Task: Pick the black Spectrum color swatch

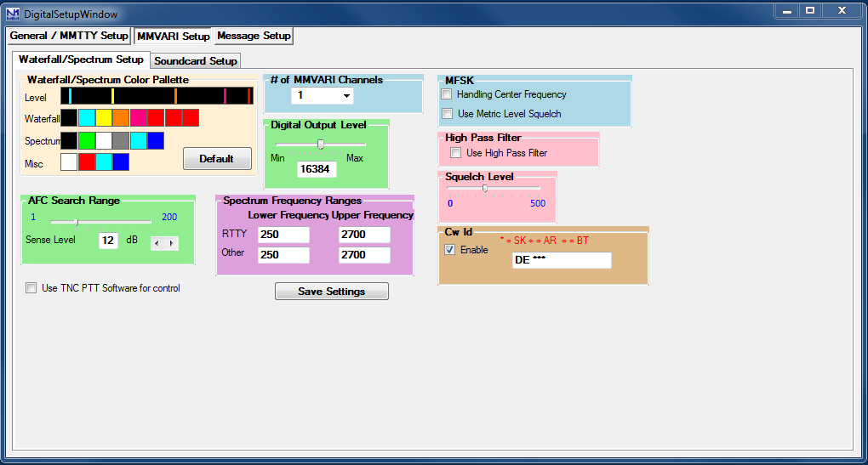Action: tap(69, 140)
